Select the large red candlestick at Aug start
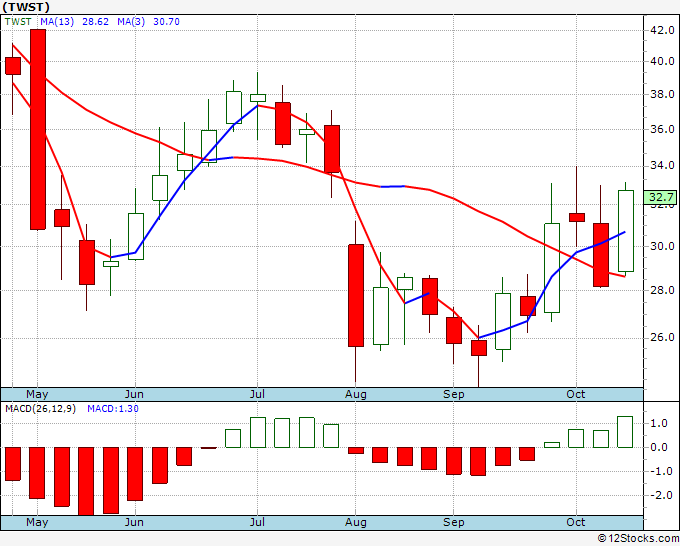The width and height of the screenshot is (680, 546). click(356, 295)
